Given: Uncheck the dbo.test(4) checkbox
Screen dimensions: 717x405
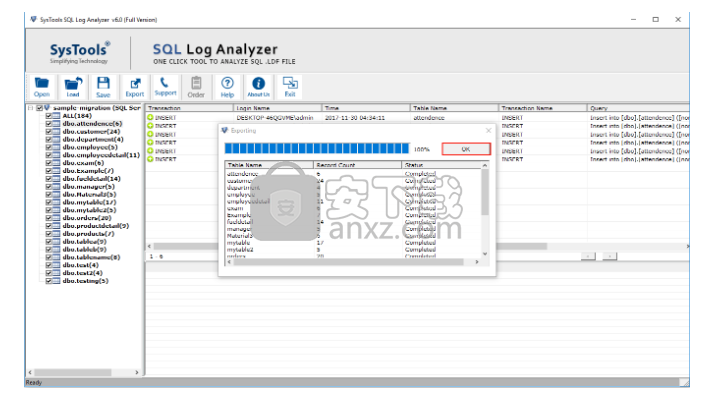Looking at the screenshot, I should [x=48, y=265].
